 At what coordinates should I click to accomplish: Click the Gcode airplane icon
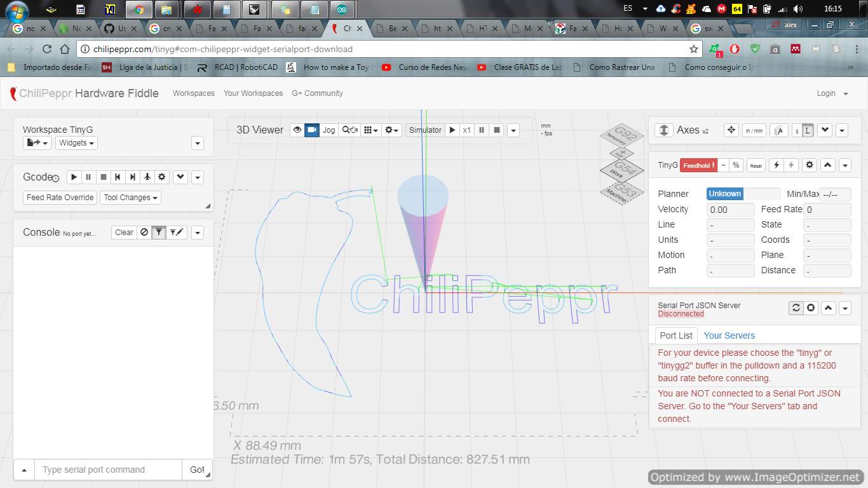(x=147, y=177)
